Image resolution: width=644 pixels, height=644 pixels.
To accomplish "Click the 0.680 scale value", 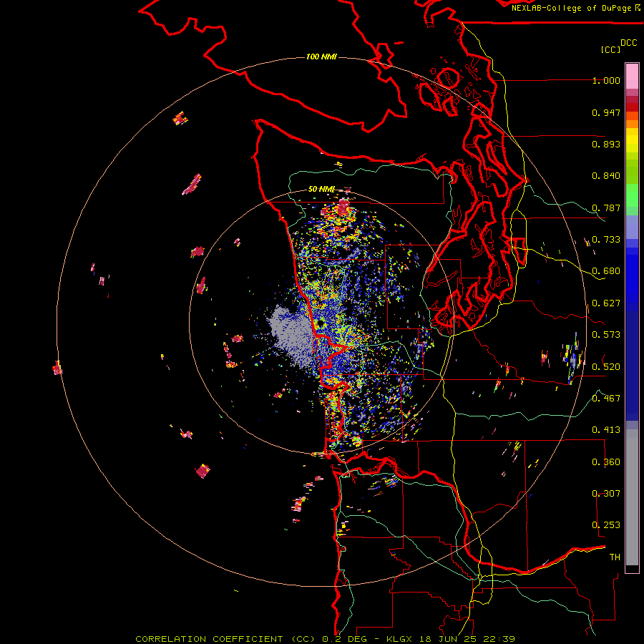I will tap(606, 271).
